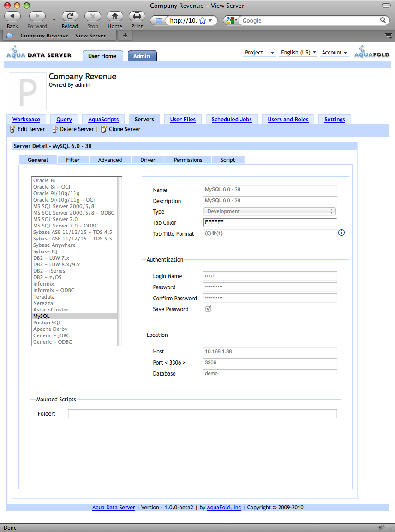Click the Edit Server link text
The height and width of the screenshot is (532, 395).
[x=31, y=129]
